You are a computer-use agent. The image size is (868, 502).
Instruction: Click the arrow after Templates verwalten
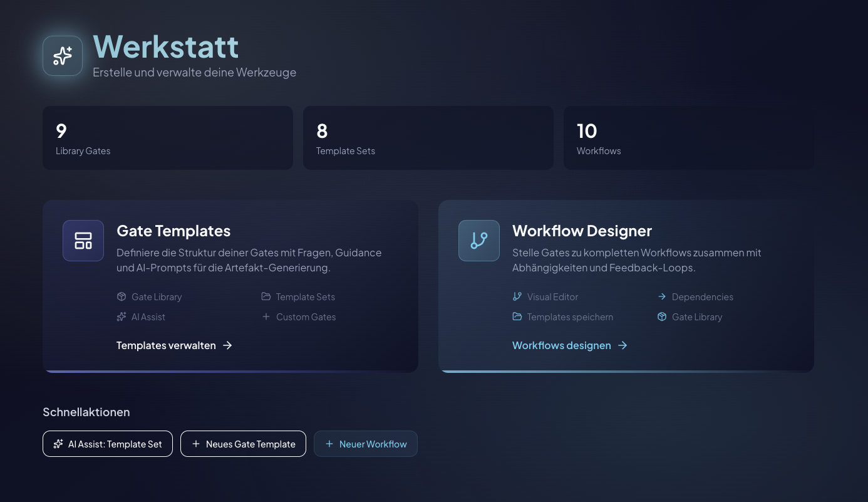[x=227, y=345]
